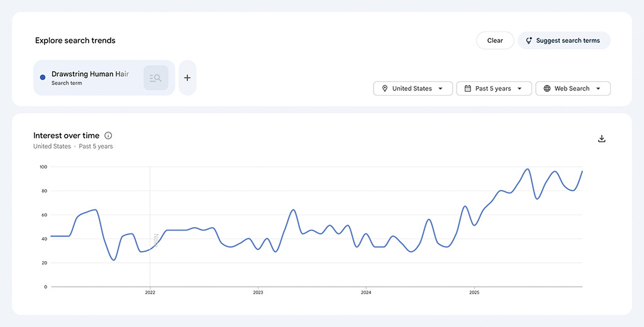Expand the United States dropdown arrow
The width and height of the screenshot is (644, 327).
pos(441,89)
